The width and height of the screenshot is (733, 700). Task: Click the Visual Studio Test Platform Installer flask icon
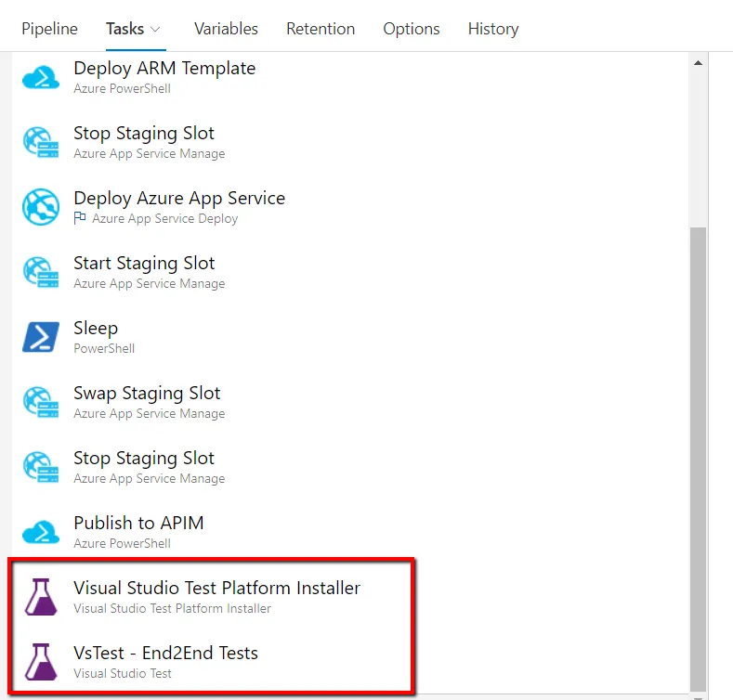pyautogui.click(x=41, y=597)
